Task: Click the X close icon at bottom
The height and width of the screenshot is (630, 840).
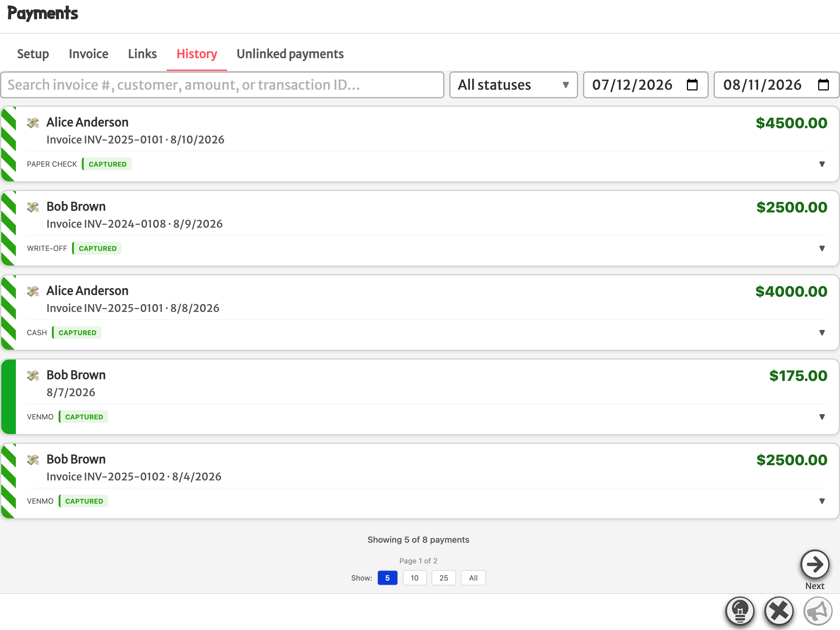Action: [778, 611]
